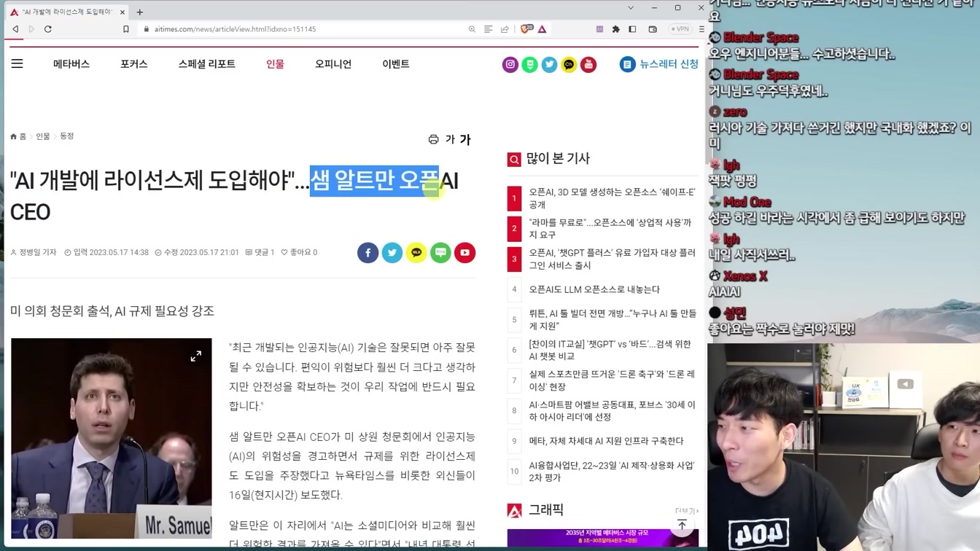Decrease font size with small 가
This screenshot has width=980, height=551.
pyautogui.click(x=449, y=139)
